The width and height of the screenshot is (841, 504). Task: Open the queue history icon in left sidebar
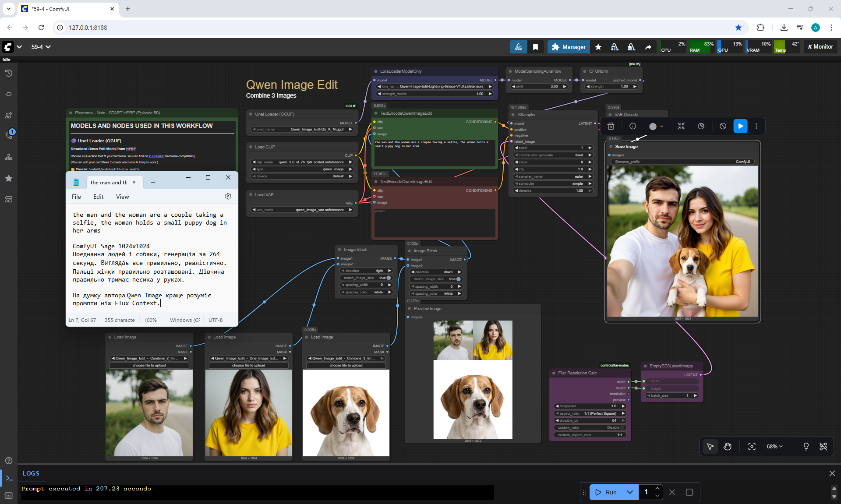[x=9, y=73]
